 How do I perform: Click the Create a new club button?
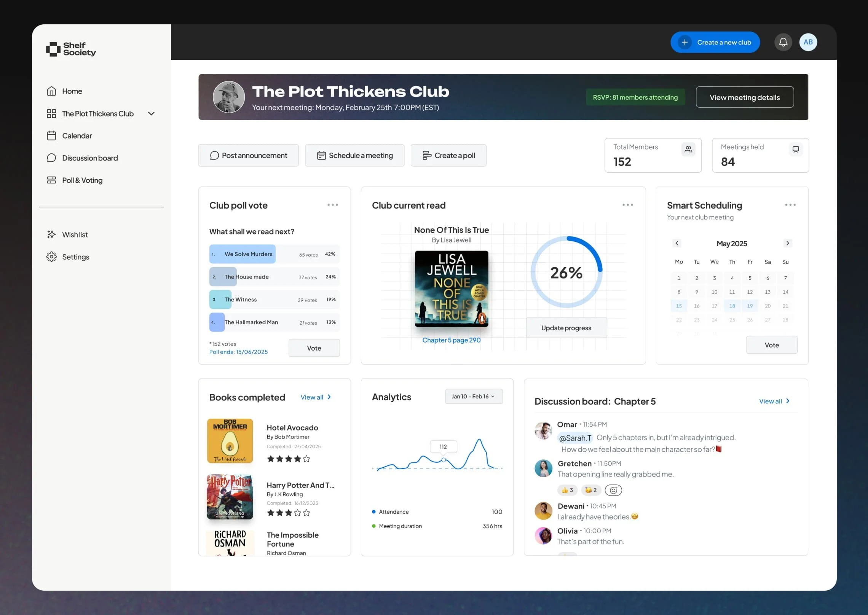(x=715, y=42)
